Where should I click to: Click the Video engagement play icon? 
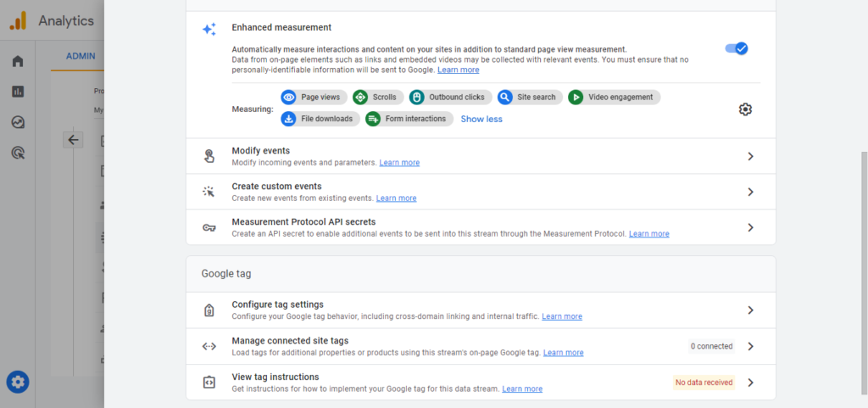(x=576, y=98)
